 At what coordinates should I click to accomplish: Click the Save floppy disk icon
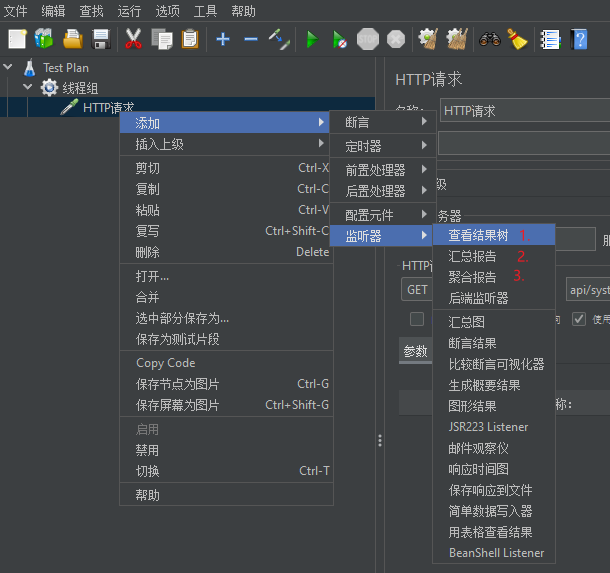(101, 39)
